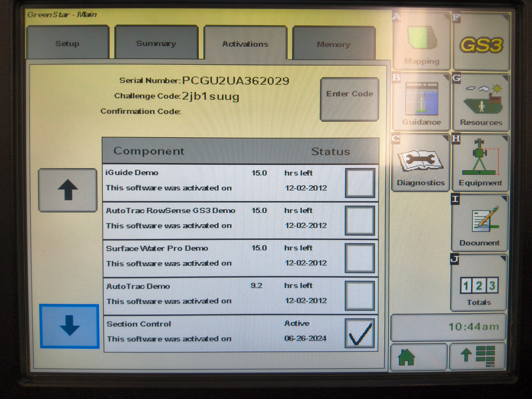The height and width of the screenshot is (399, 532).
Task: Select the Active status of Section Control
Action: 297,323
